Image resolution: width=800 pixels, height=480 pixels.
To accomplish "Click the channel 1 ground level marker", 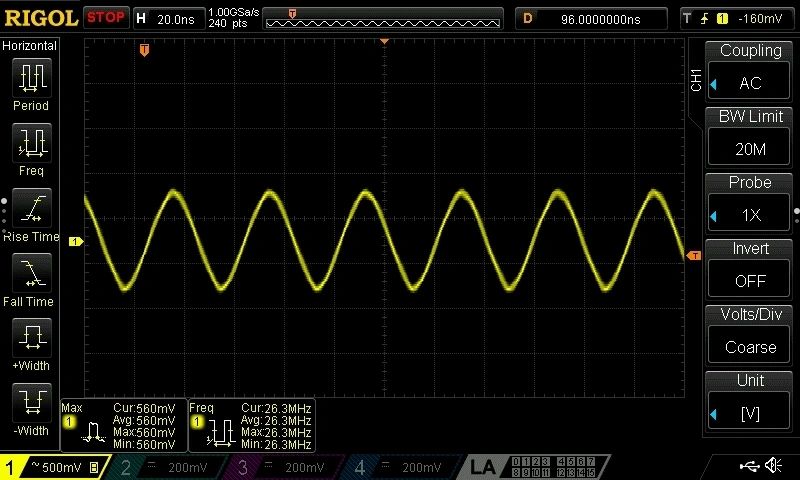I will pos(76,241).
